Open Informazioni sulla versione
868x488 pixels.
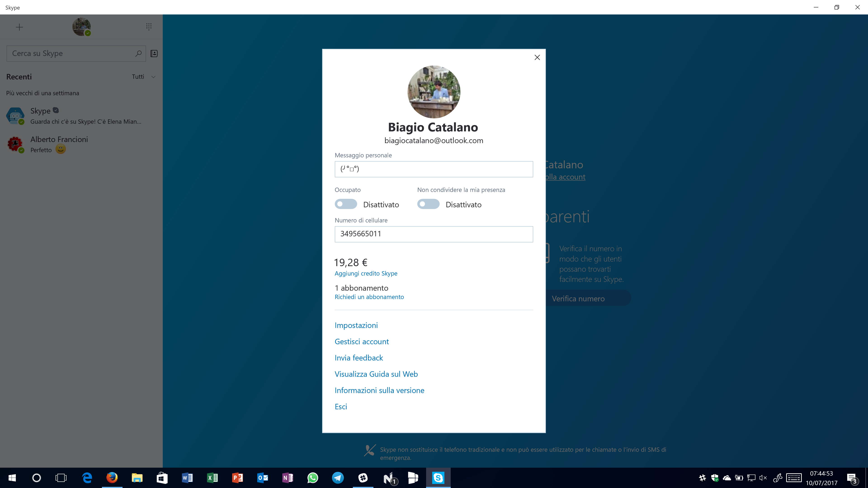[380, 390]
